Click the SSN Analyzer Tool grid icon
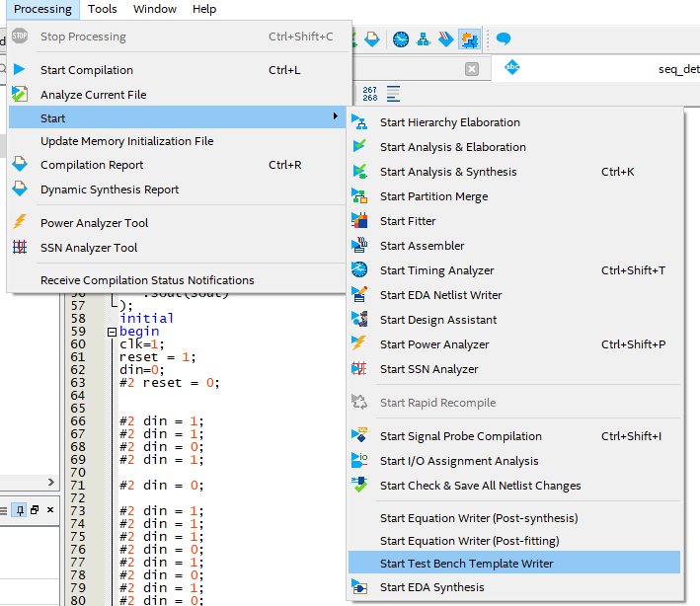Viewport: 700px width, 606px height. coord(20,248)
